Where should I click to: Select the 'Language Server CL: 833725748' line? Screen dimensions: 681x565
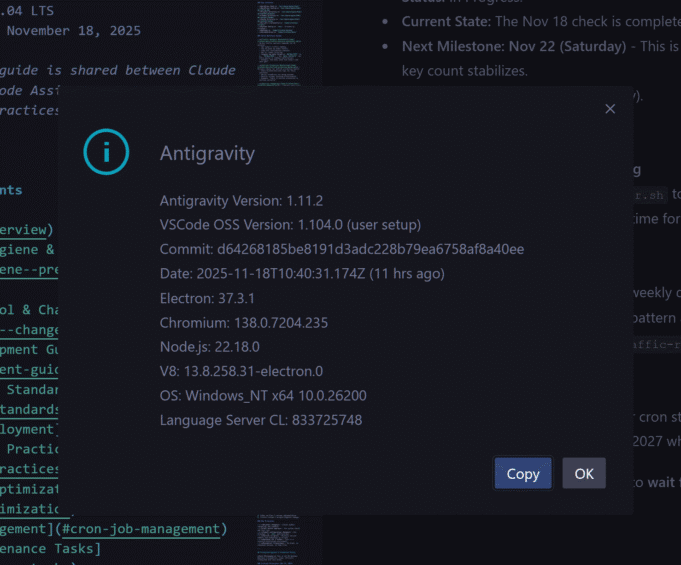(x=261, y=420)
